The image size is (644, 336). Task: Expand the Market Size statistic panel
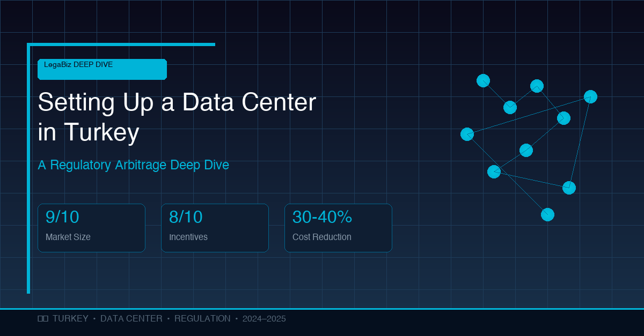(x=91, y=227)
